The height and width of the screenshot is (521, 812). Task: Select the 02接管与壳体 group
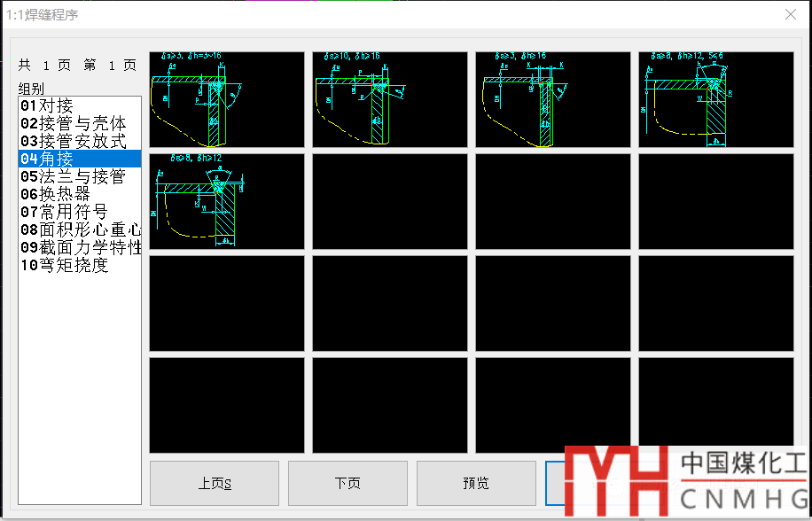[x=80, y=124]
